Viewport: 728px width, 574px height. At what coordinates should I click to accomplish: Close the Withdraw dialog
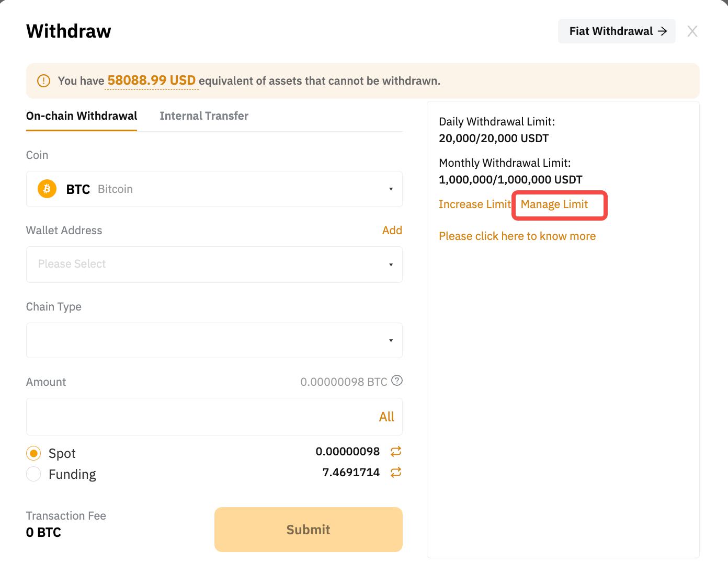[692, 31]
